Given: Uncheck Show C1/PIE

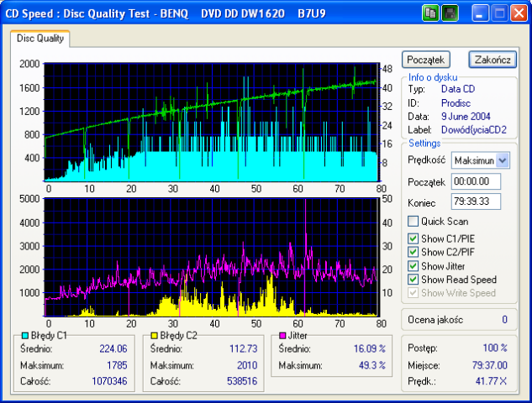Looking at the screenshot, I should [x=413, y=238].
